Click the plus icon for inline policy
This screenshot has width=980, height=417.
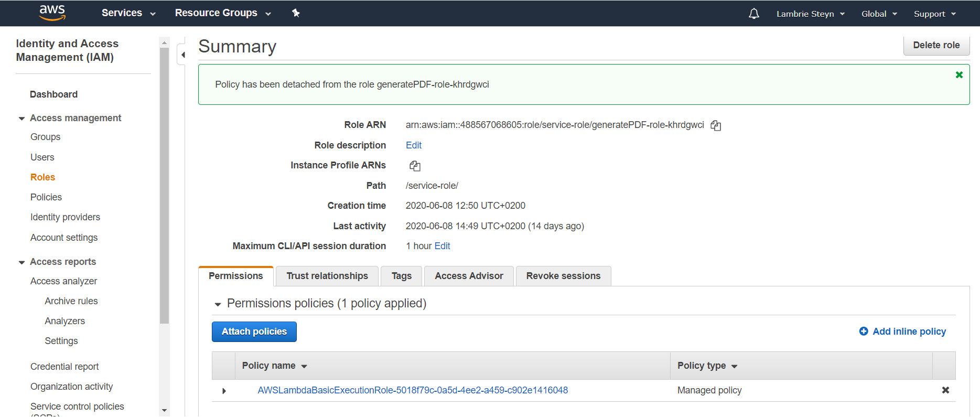pyautogui.click(x=864, y=332)
